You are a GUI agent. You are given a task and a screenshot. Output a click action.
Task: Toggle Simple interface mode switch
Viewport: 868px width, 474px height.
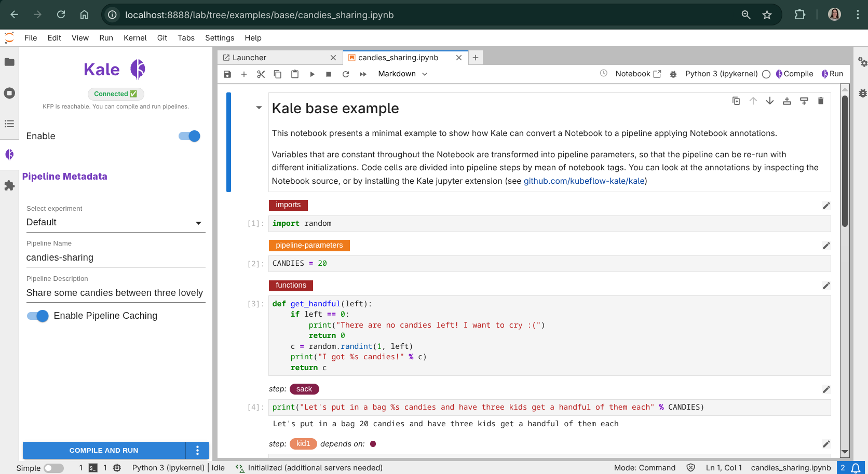pos(53,468)
